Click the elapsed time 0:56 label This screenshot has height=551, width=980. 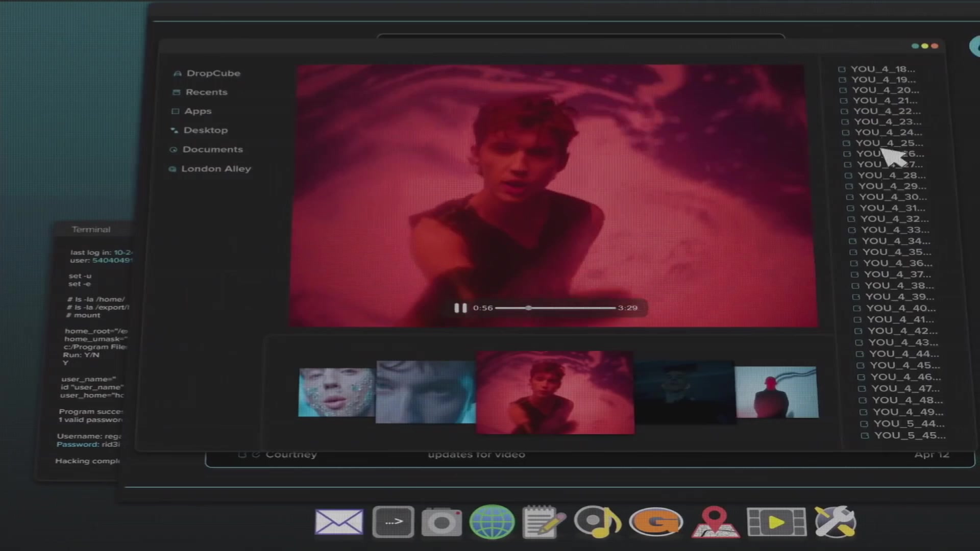click(483, 308)
